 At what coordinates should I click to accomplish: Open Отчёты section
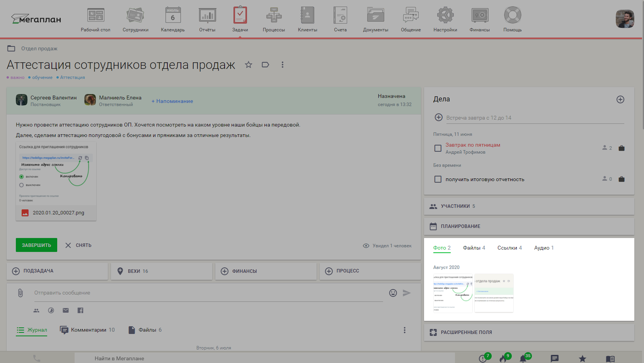point(207,19)
